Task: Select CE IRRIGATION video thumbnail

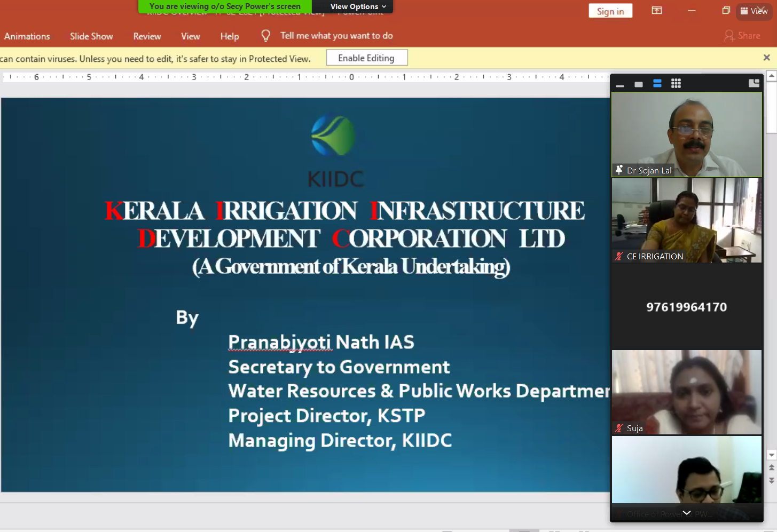Action: pos(687,220)
